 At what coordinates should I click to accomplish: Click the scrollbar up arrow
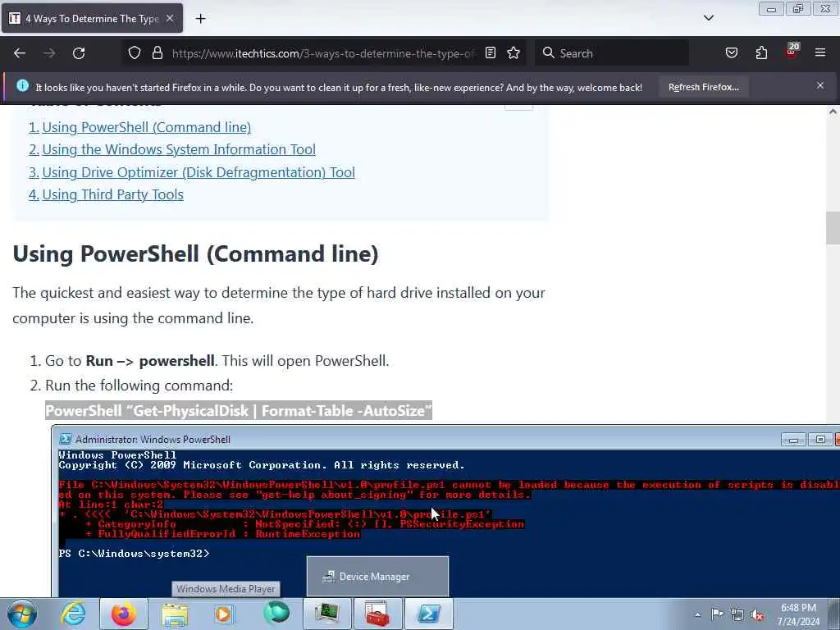(833, 112)
